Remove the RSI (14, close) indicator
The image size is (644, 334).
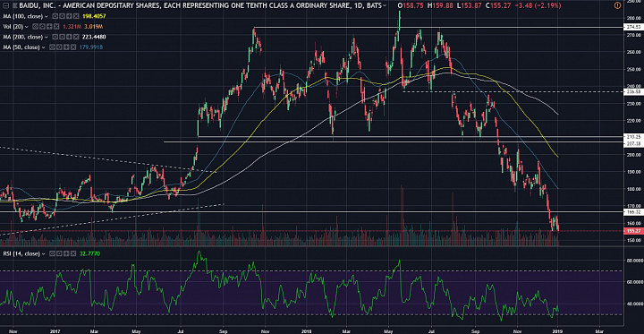coord(73,253)
